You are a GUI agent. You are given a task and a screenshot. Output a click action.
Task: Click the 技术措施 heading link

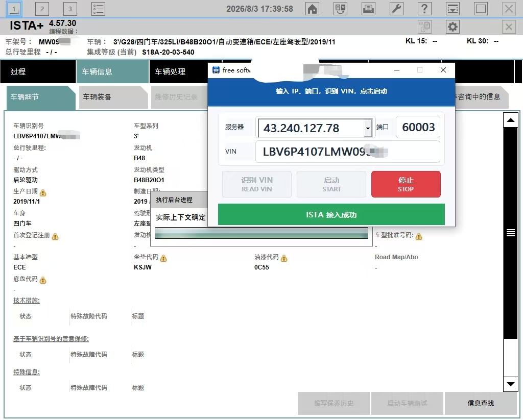pyautogui.click(x=27, y=301)
